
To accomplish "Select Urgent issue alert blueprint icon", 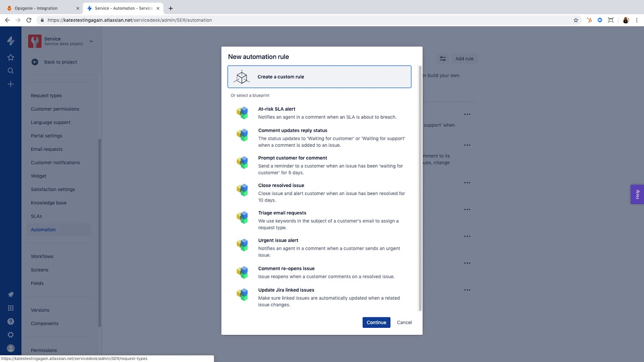I will click(243, 245).
